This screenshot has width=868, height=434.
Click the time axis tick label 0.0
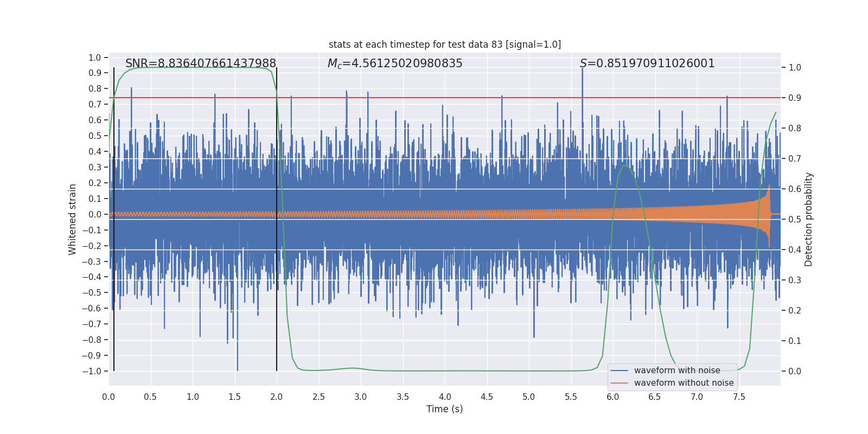108,397
